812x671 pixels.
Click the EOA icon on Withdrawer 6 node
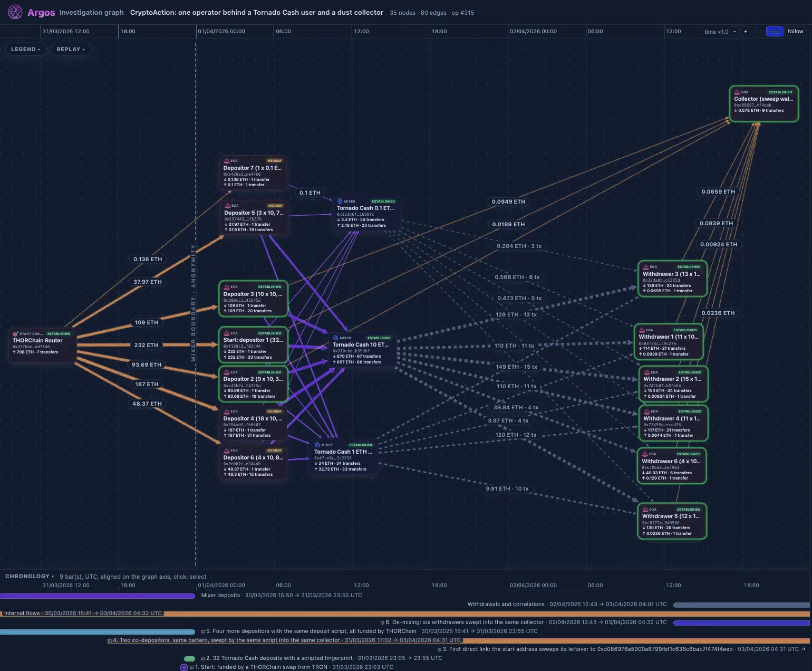tap(645, 454)
